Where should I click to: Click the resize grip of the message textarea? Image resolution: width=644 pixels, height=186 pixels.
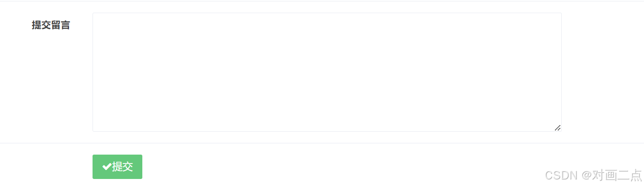[x=558, y=127]
